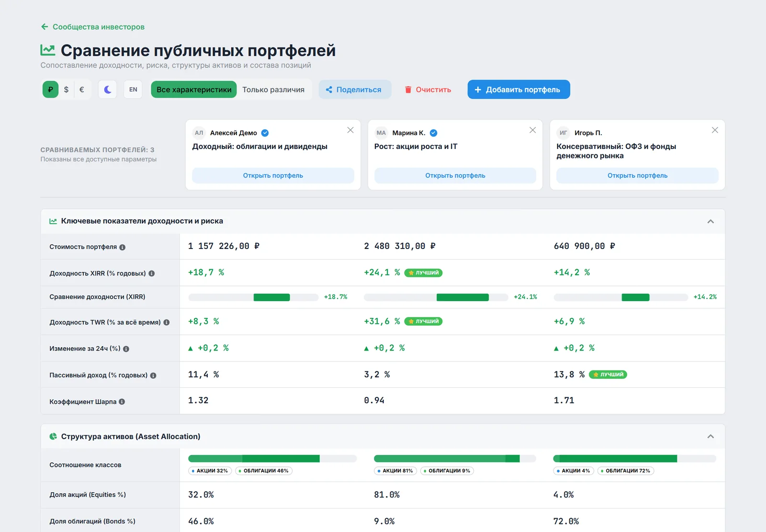This screenshot has height=532, width=766.
Task: Show info for Пассивный доход
Action: point(153,375)
